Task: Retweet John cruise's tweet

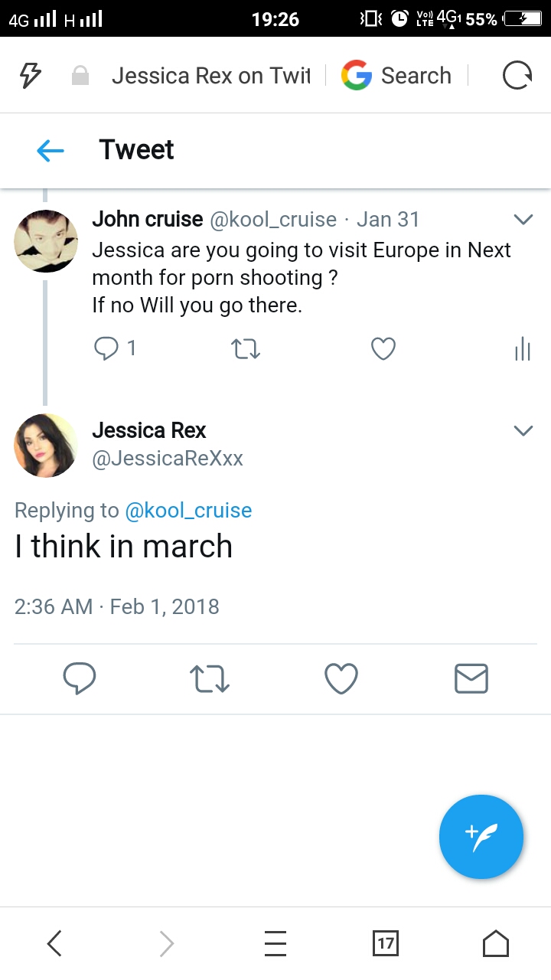Action: click(246, 350)
